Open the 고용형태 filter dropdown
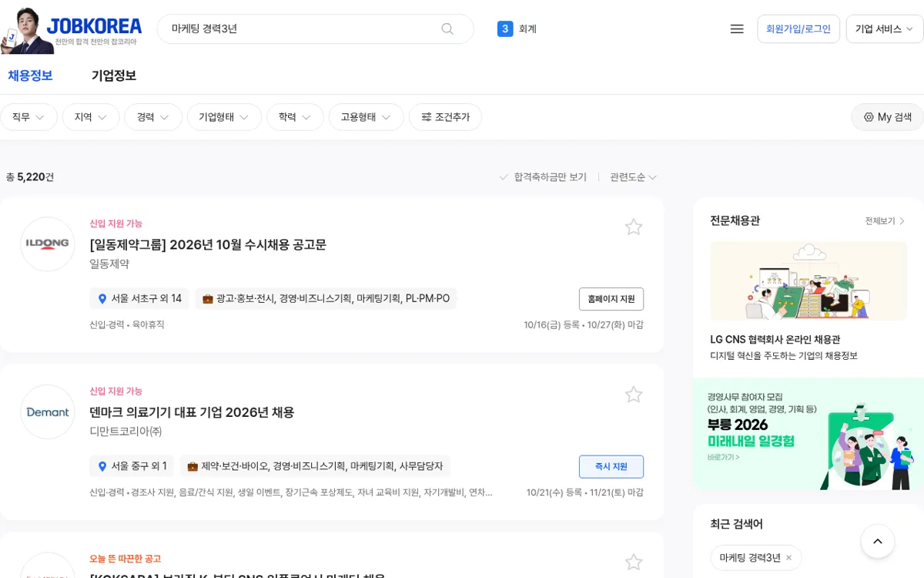 (x=367, y=117)
